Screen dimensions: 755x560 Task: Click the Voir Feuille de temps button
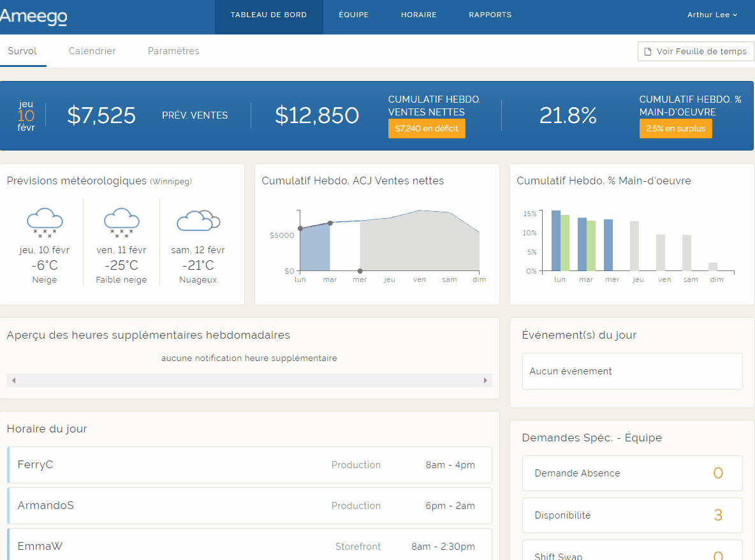[696, 52]
